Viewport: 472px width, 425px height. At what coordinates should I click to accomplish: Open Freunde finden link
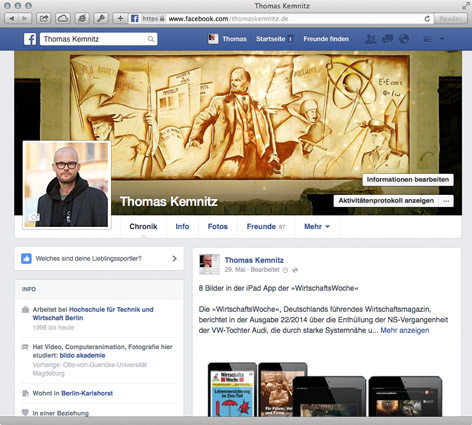[326, 39]
